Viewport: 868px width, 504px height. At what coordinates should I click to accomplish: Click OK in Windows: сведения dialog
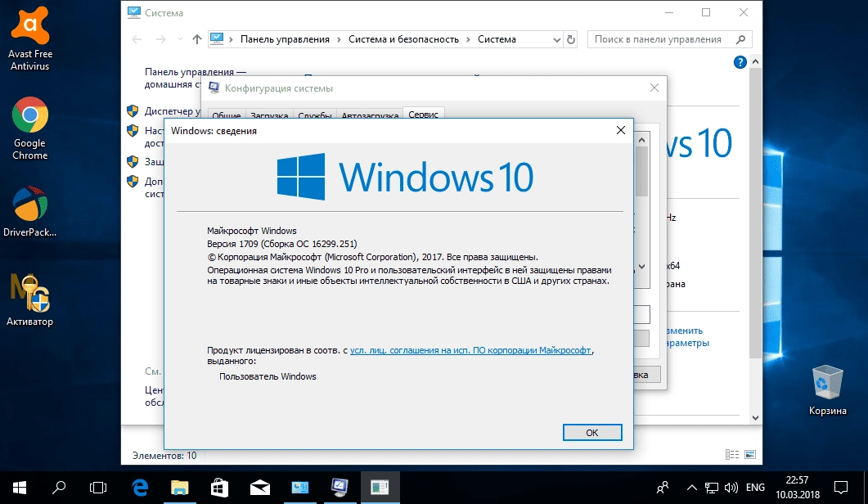592,433
